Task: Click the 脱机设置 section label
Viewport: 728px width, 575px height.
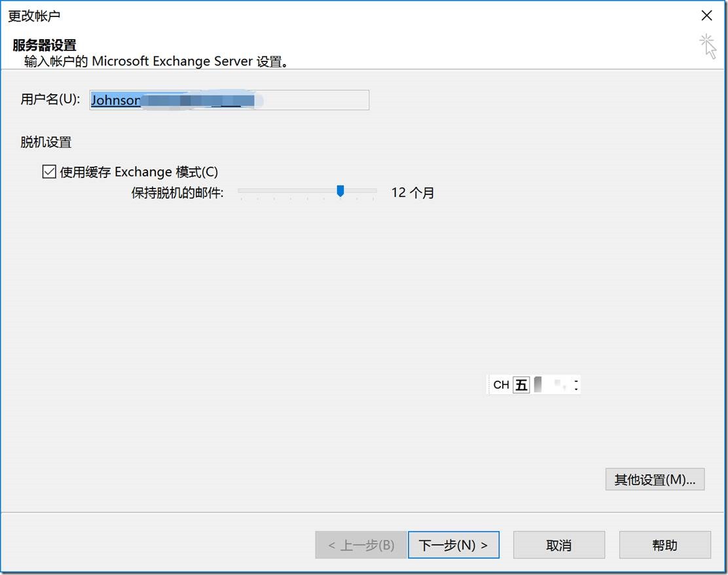Action: coord(46,142)
